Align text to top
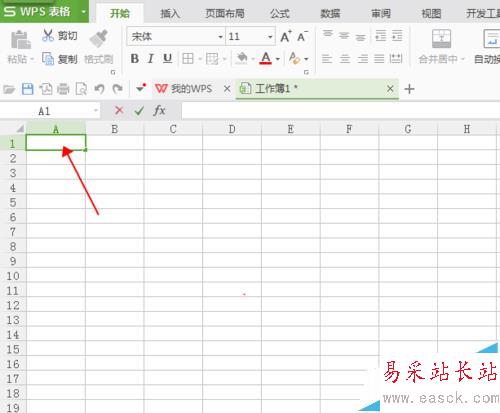Image resolution: width=500 pixels, height=413 pixels. (x=328, y=35)
